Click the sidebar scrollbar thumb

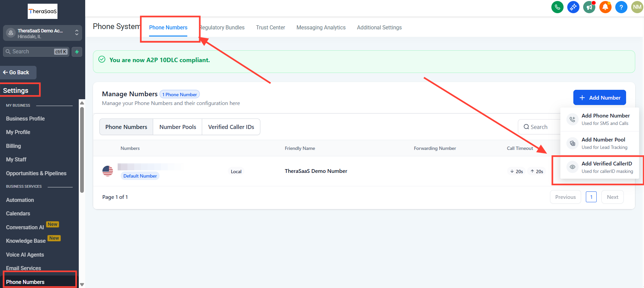pyautogui.click(x=82, y=150)
